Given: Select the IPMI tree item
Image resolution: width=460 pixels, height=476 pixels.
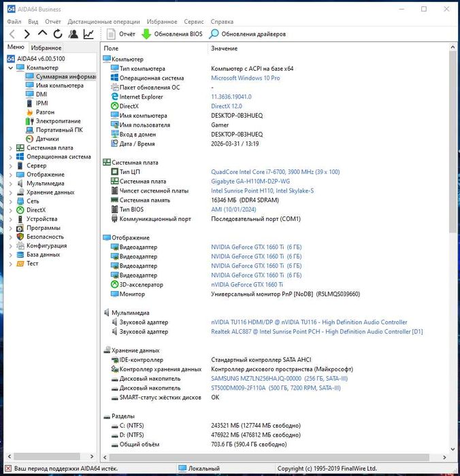Looking at the screenshot, I should (x=42, y=103).
